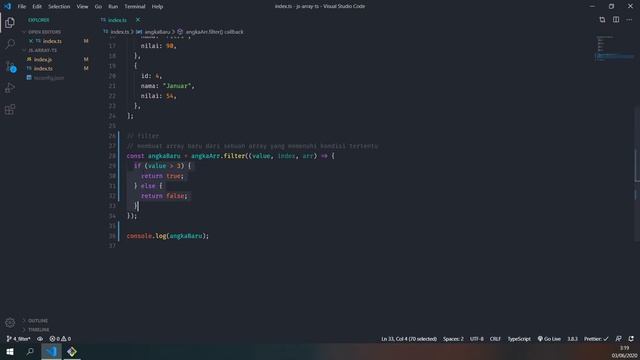
Task: Open the Windows Start menu
Action: pos(10,351)
